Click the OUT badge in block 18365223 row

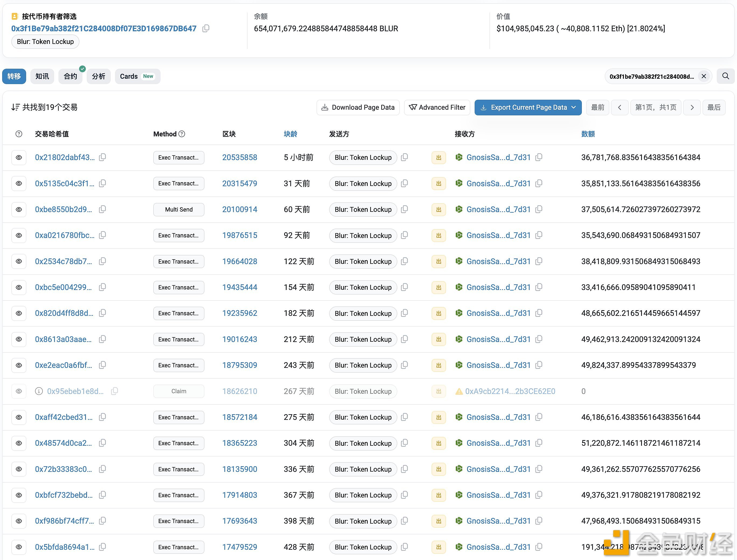(x=439, y=443)
